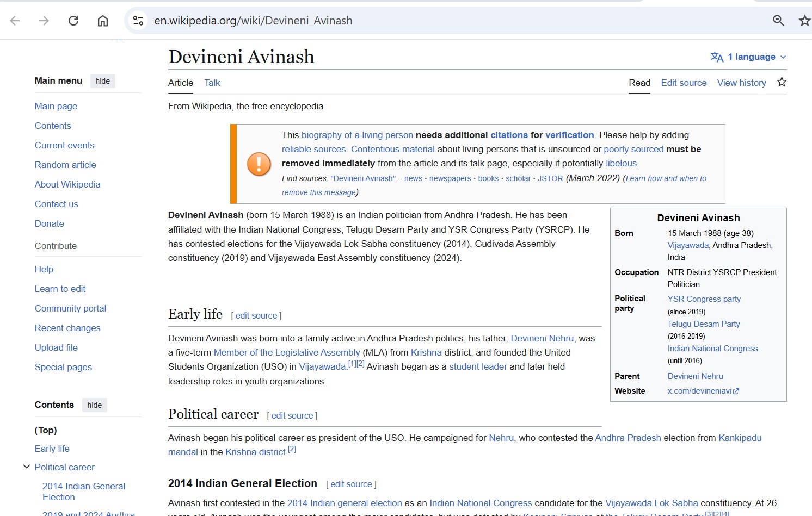This screenshot has height=516, width=812.
Task: Click the browser forward arrow
Action: (x=44, y=21)
